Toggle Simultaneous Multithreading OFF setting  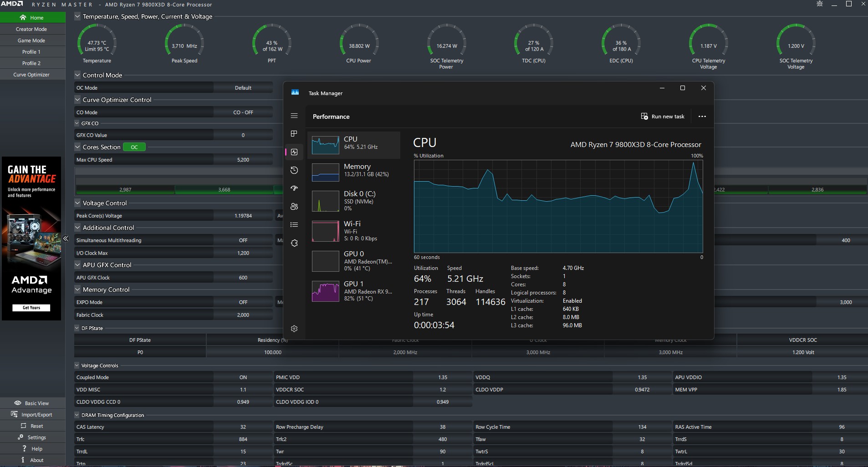[x=243, y=240]
